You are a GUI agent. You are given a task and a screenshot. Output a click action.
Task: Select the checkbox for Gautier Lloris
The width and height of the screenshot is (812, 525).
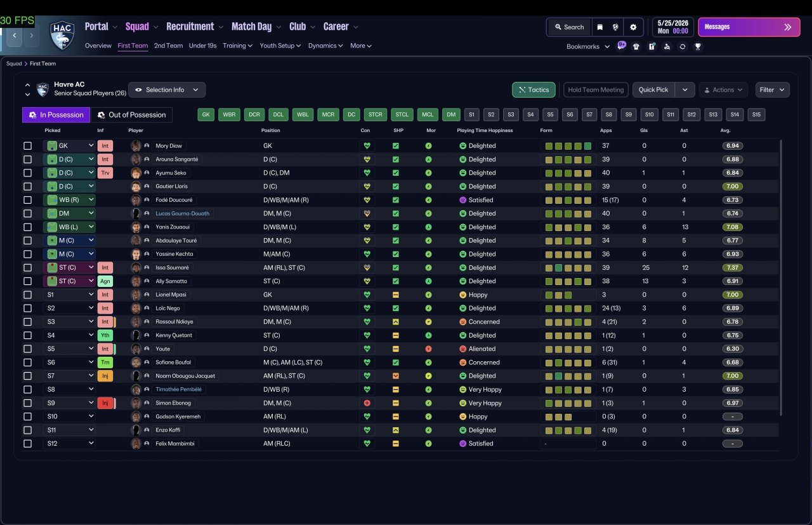[x=27, y=187]
